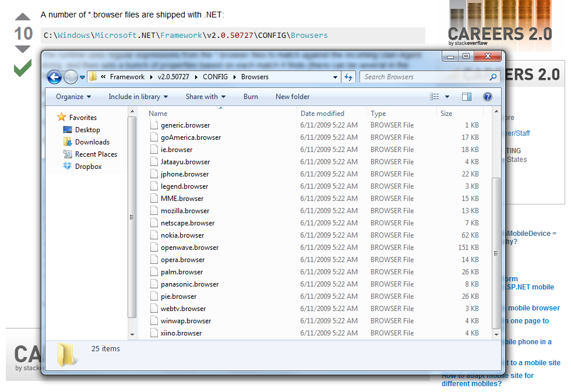This screenshot has height=392, width=571.
Task: Click the change view icon
Action: click(435, 97)
